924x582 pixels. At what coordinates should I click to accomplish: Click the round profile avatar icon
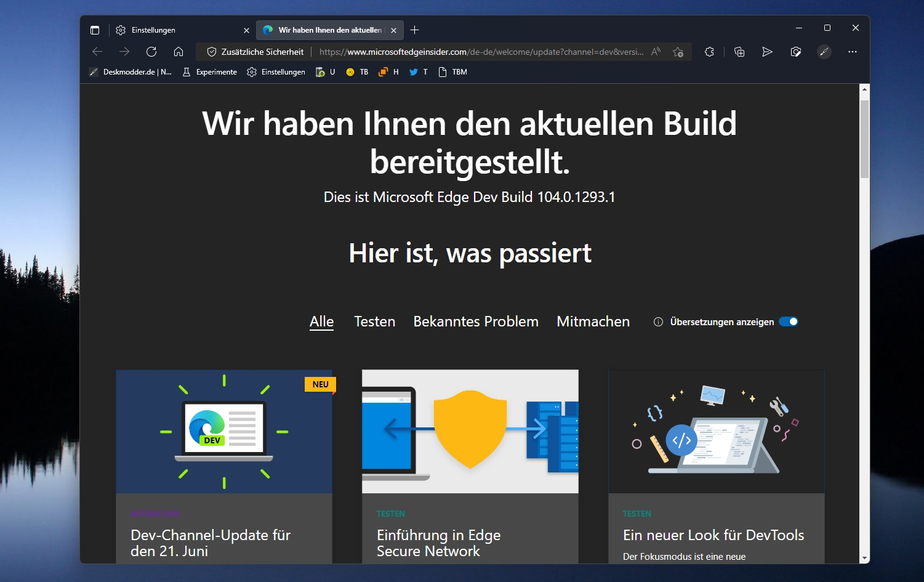tap(824, 52)
